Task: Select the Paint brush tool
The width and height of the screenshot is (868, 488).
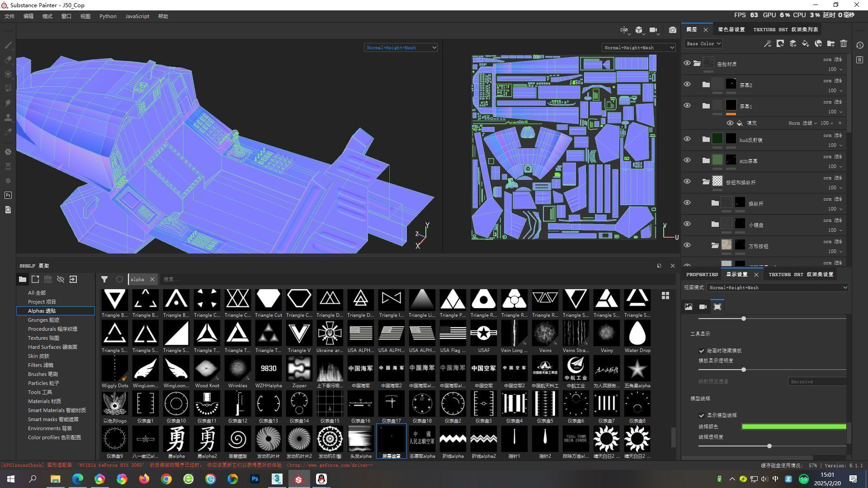Action: [x=8, y=45]
